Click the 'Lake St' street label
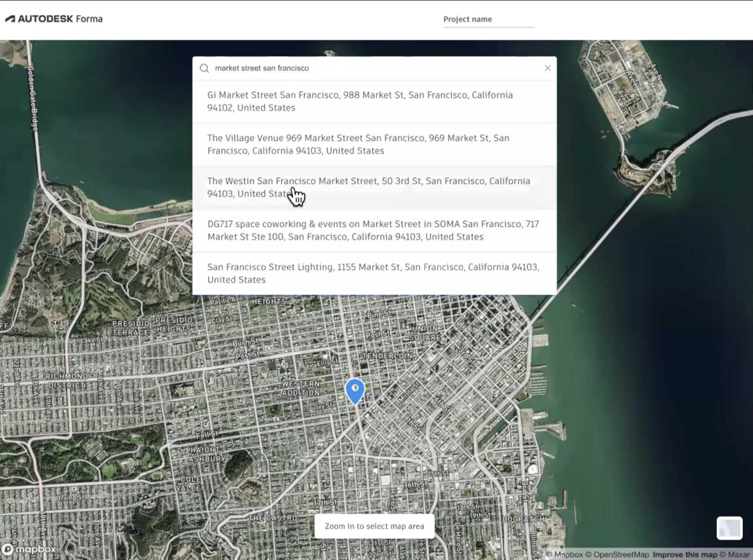Viewport: 753px width, 560px height. [x=92, y=340]
